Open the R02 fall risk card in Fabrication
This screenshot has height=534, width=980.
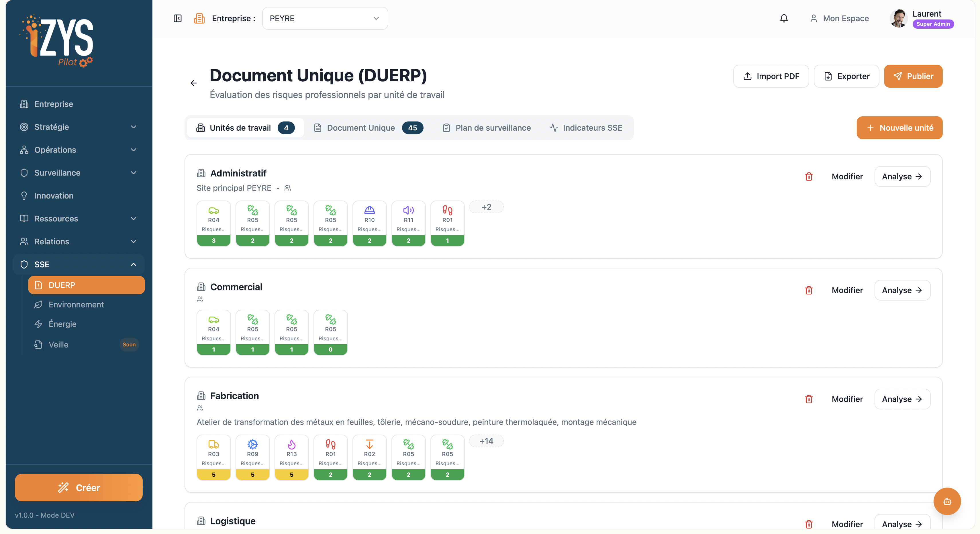[369, 458]
